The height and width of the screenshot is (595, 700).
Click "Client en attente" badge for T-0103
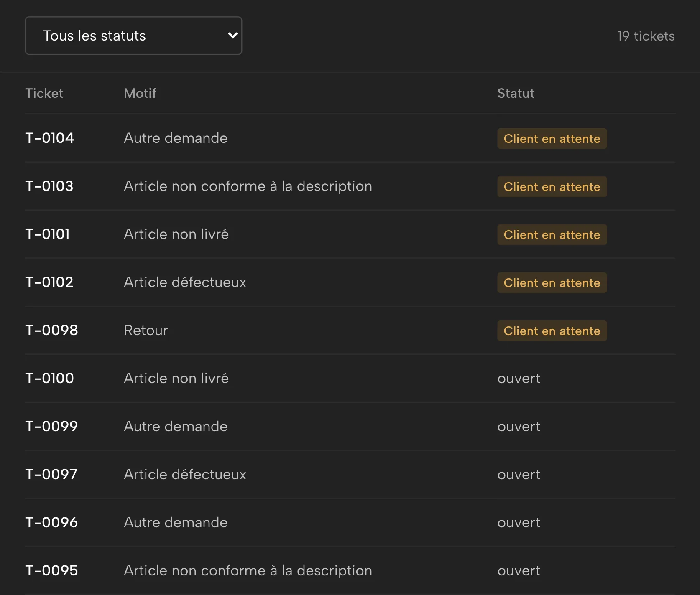pos(552,186)
